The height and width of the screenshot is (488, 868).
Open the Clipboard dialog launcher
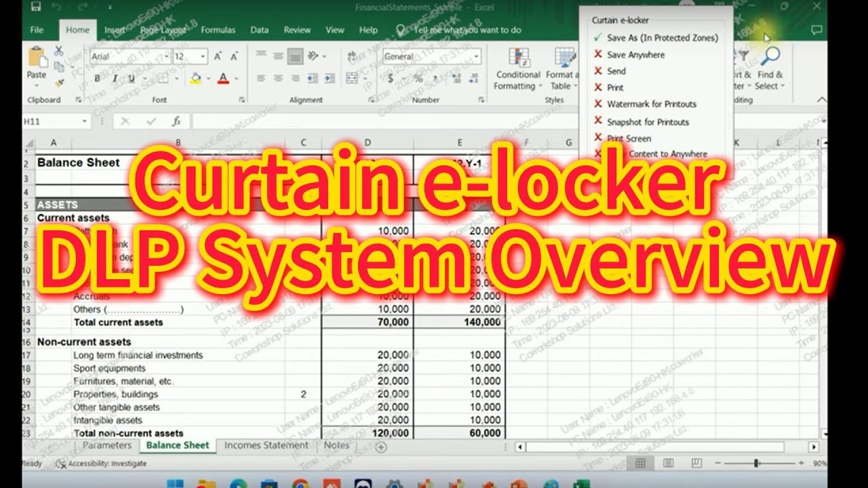coord(79,100)
